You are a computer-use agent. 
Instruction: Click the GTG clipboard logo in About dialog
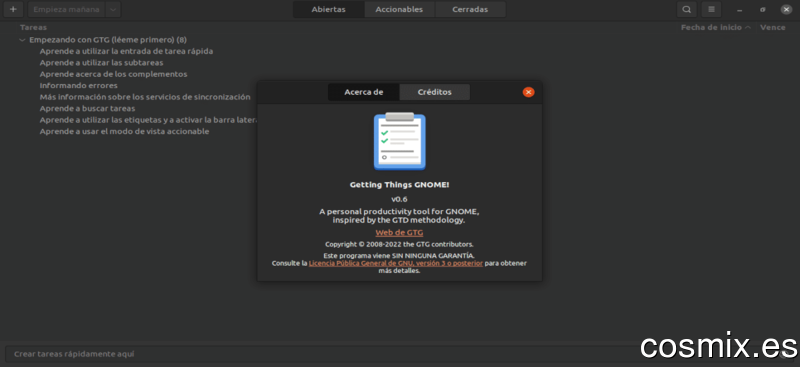click(x=399, y=141)
